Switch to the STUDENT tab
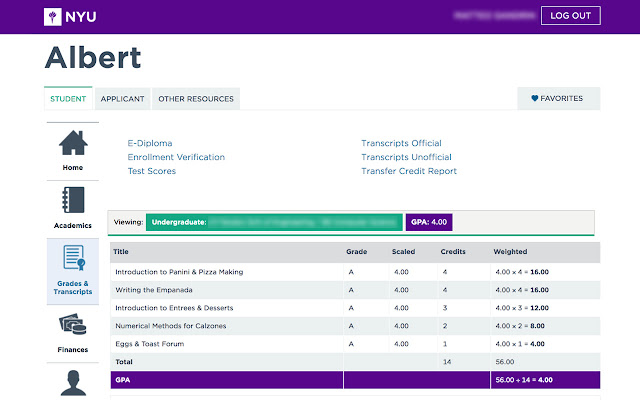Viewport: 640px width, 400px height. click(68, 99)
